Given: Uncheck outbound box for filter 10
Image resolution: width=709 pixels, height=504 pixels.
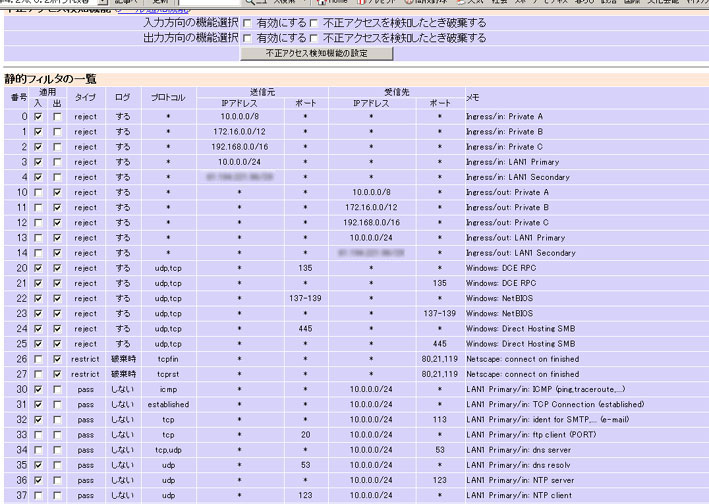Looking at the screenshot, I should coord(56,191).
